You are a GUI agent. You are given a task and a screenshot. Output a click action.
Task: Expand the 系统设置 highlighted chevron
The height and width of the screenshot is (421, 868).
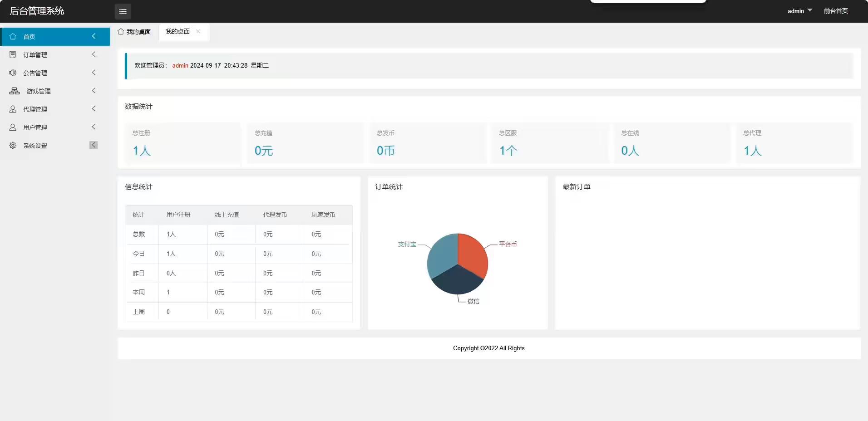(94, 145)
